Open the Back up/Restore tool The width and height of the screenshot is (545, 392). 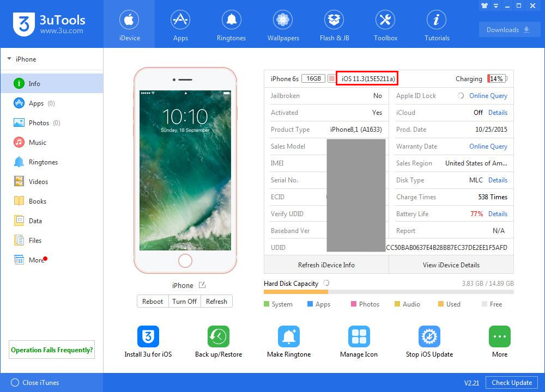point(219,336)
